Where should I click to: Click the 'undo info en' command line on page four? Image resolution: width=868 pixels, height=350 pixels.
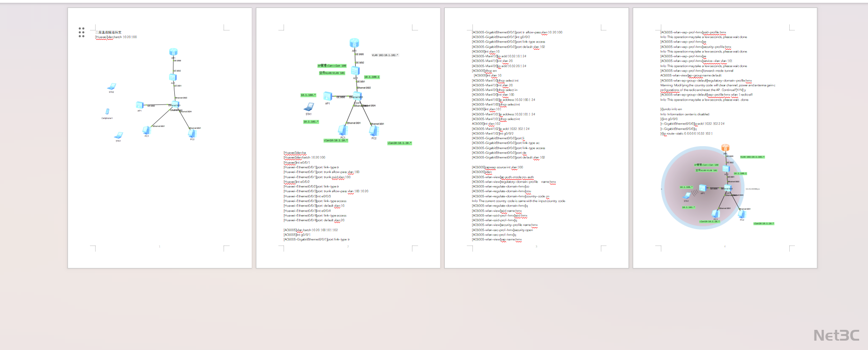click(672, 109)
